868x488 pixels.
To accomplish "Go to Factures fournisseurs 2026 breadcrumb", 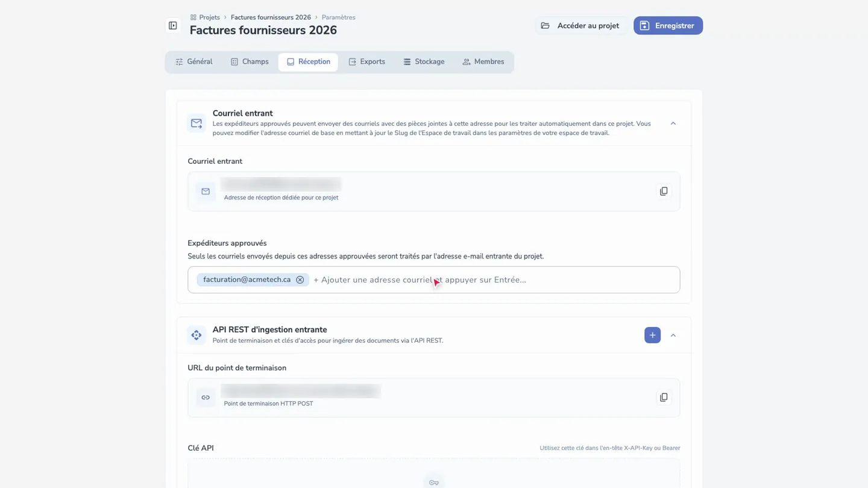I will point(271,17).
